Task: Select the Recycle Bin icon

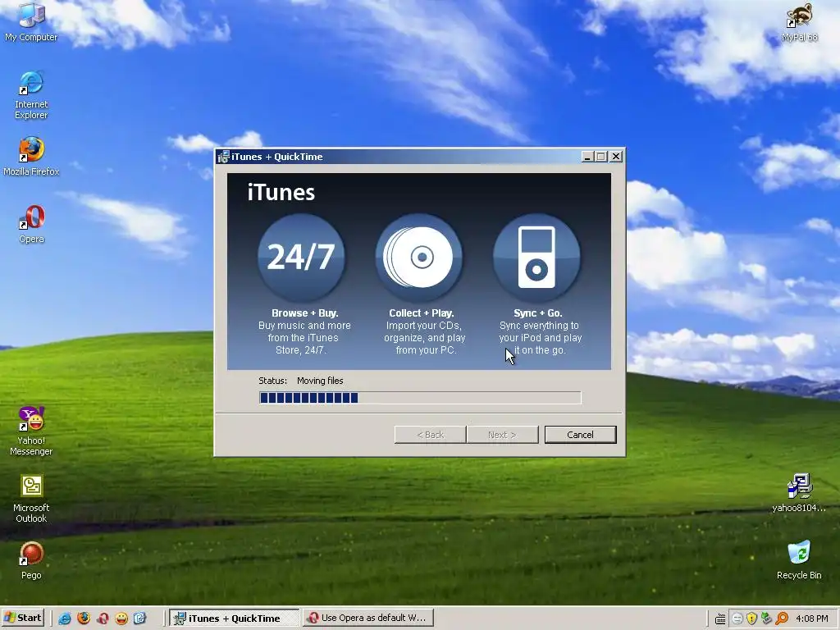Action: click(x=799, y=560)
